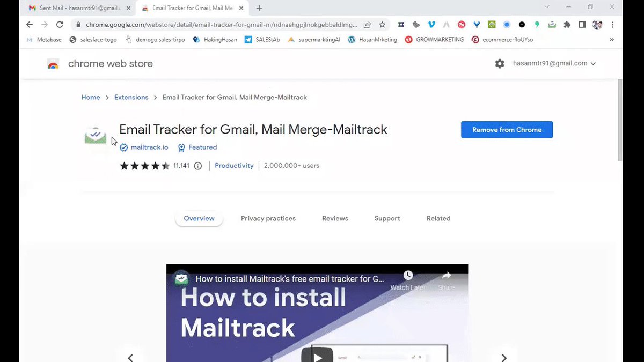Click the address bar URL field
The width and height of the screenshot is (644, 362).
tap(221, 25)
